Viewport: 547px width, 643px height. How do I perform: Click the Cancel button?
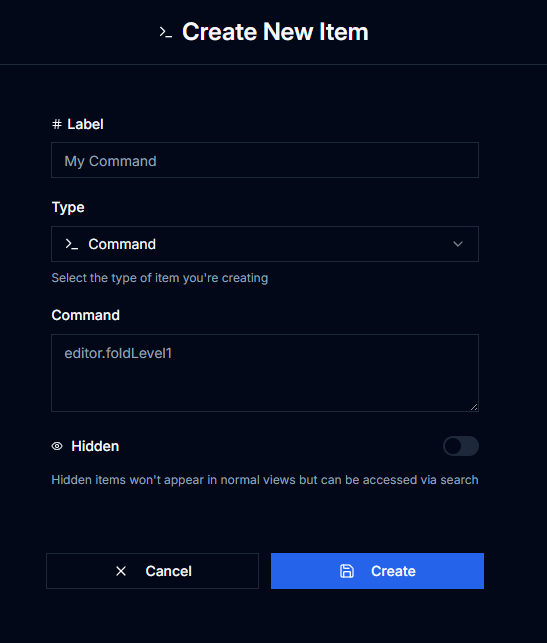click(153, 571)
